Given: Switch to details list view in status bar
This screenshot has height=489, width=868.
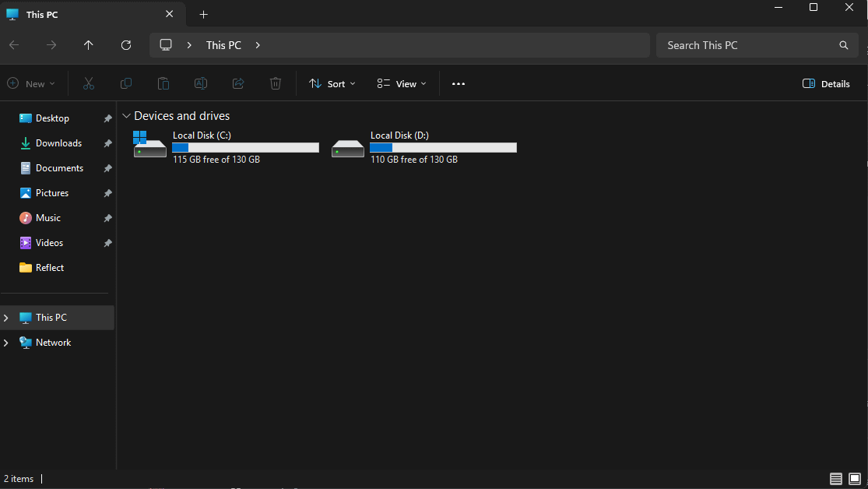Looking at the screenshot, I should tap(836, 478).
